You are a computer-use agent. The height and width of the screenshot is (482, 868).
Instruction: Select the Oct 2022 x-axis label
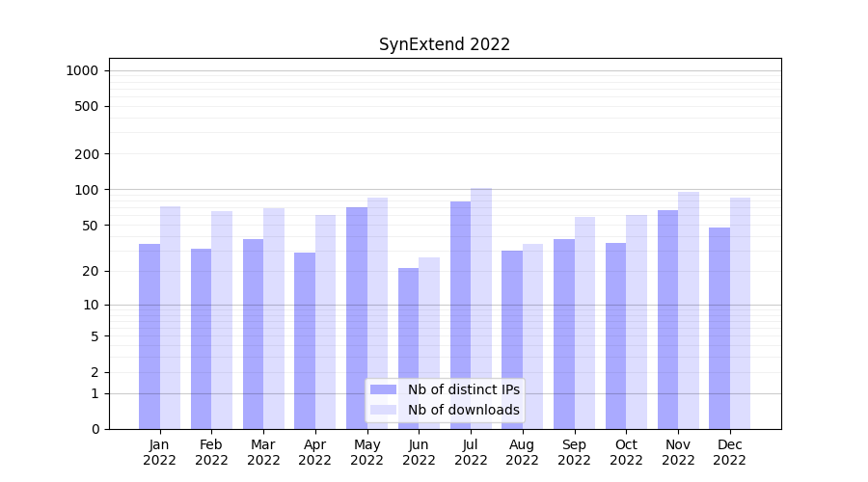(626, 452)
